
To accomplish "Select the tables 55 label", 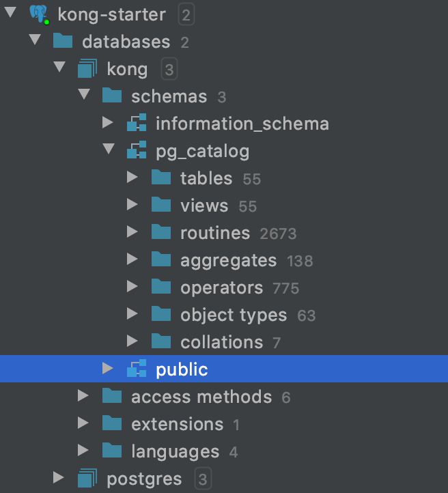I will (x=221, y=179).
